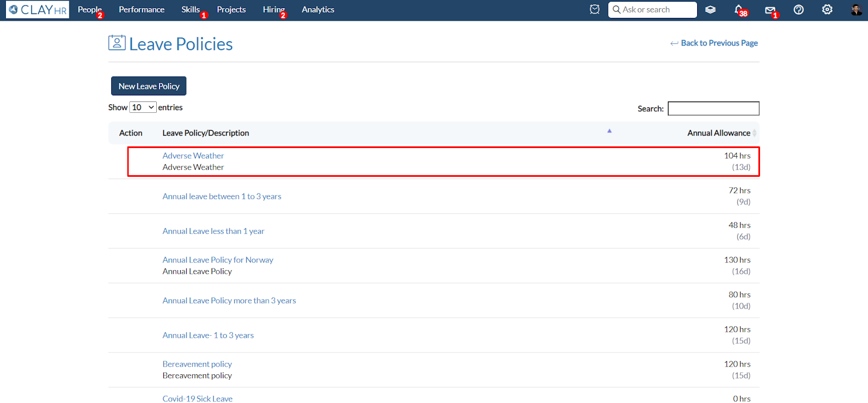Viewport: 868px width, 403px height.
Task: Open the ClayHR home logo
Action: (37, 10)
